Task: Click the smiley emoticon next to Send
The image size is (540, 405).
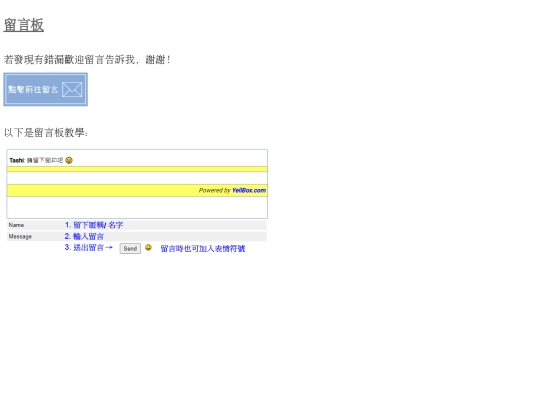Action: click(148, 248)
